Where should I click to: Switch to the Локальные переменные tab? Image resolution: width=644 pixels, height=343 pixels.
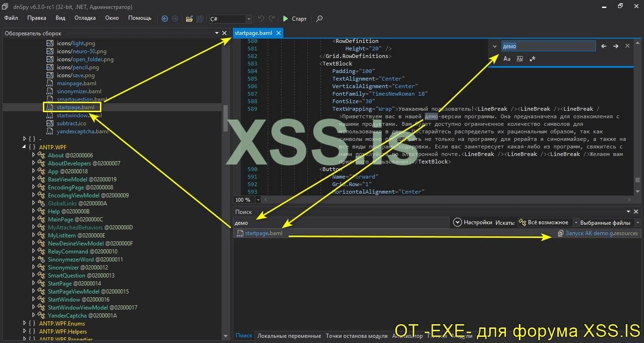pyautogui.click(x=289, y=336)
